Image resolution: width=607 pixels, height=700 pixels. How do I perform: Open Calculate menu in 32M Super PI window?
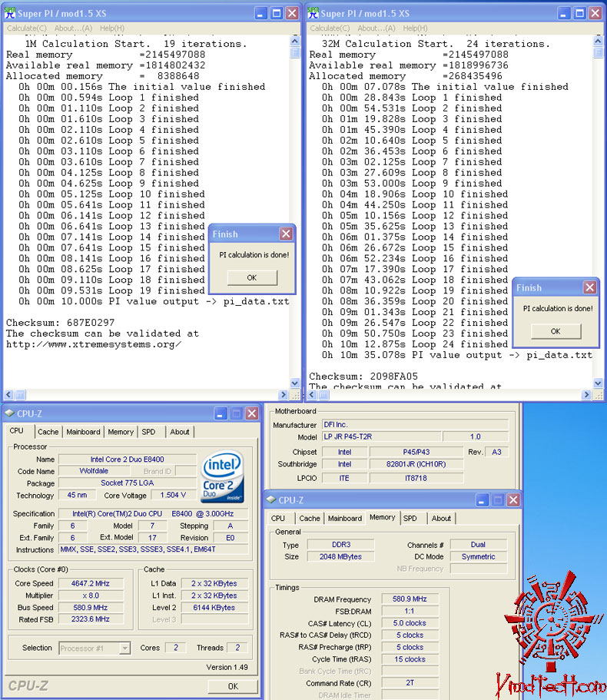tap(330, 28)
